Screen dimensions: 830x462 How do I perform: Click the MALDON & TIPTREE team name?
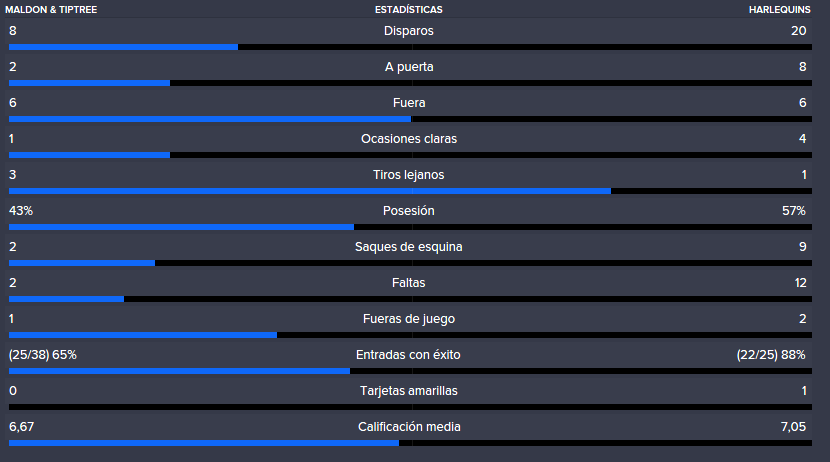click(51, 10)
